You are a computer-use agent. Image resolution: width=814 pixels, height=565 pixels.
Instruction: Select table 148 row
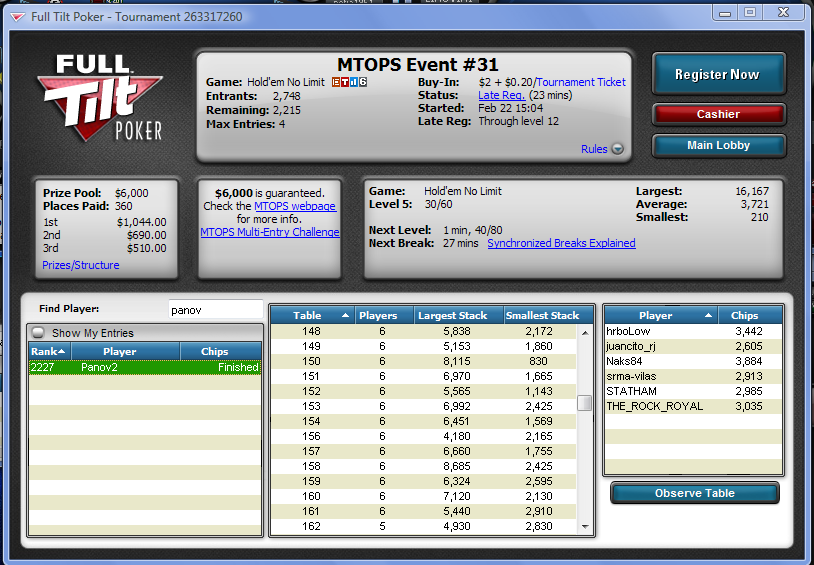coord(424,331)
